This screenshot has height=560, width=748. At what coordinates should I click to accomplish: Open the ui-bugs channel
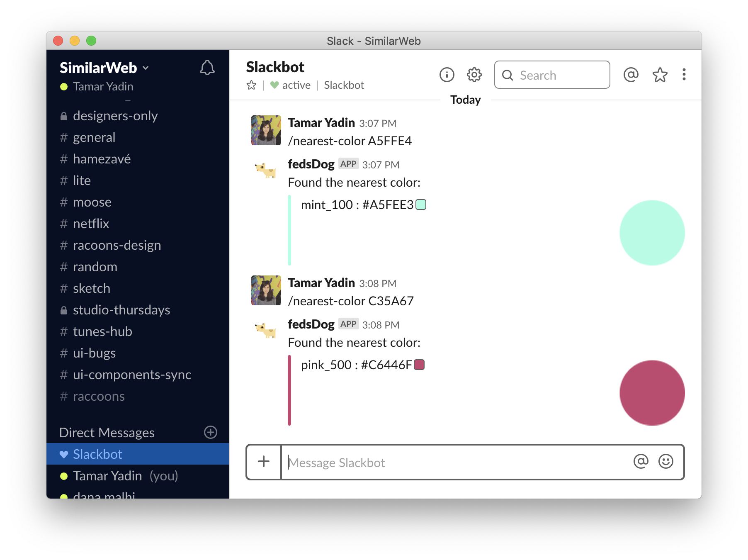coord(137,353)
